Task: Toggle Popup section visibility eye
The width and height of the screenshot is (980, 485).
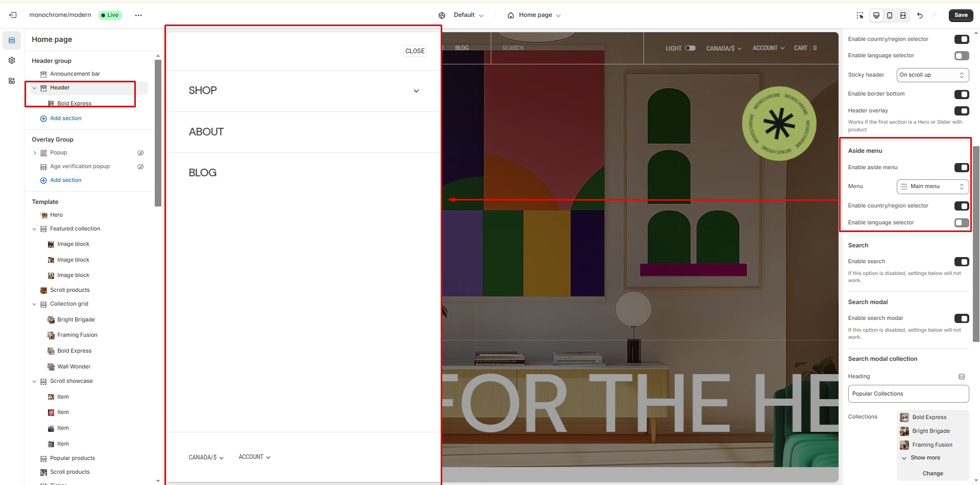Action: (x=140, y=153)
